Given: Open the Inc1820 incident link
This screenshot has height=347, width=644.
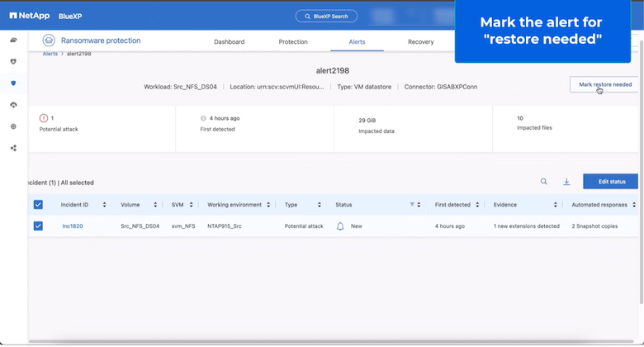Looking at the screenshot, I should pos(71,226).
